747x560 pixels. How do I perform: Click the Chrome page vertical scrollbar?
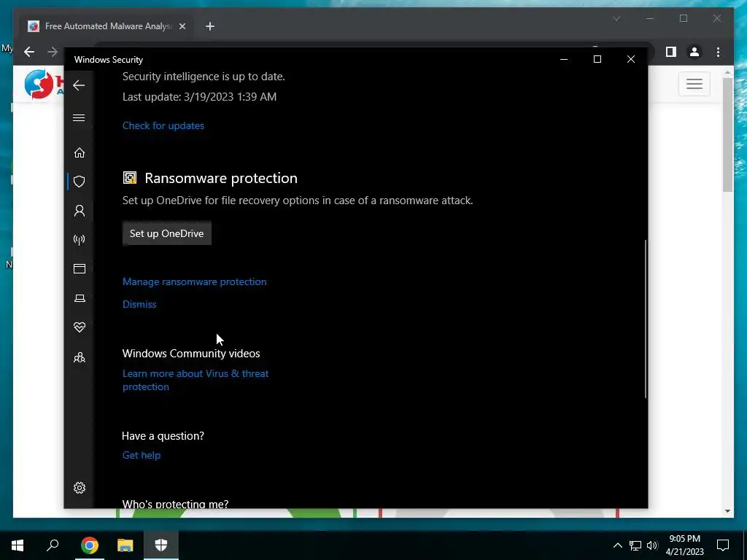(727, 135)
